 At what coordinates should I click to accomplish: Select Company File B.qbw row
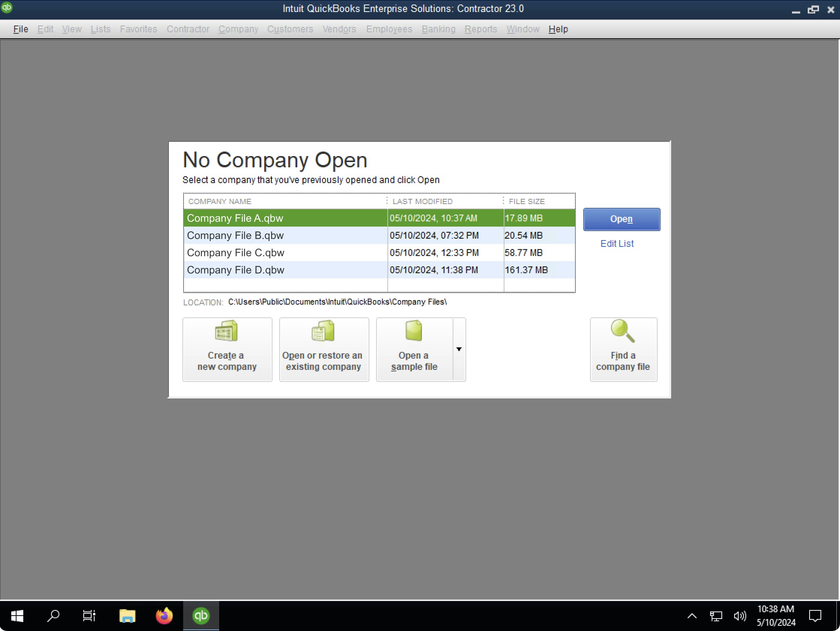[x=379, y=235]
